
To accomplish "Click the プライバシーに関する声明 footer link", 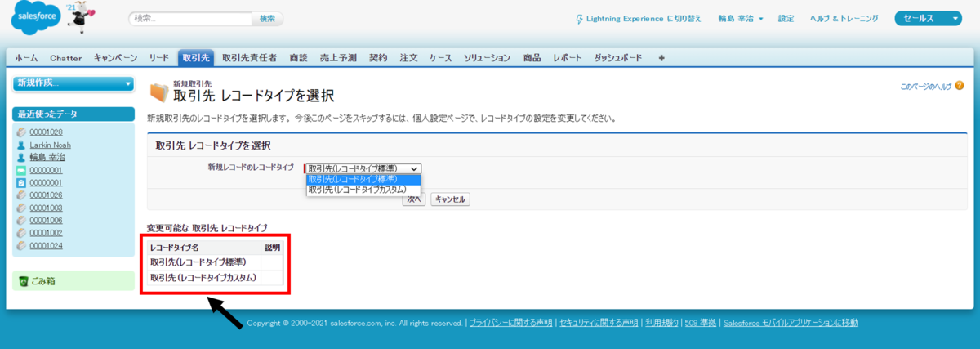I will point(510,323).
